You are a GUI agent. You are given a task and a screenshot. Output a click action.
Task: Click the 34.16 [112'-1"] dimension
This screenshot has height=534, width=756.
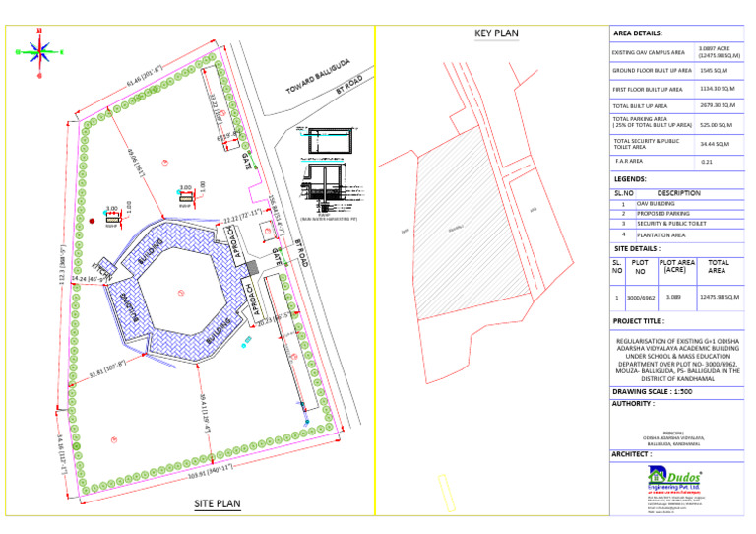[62, 454]
